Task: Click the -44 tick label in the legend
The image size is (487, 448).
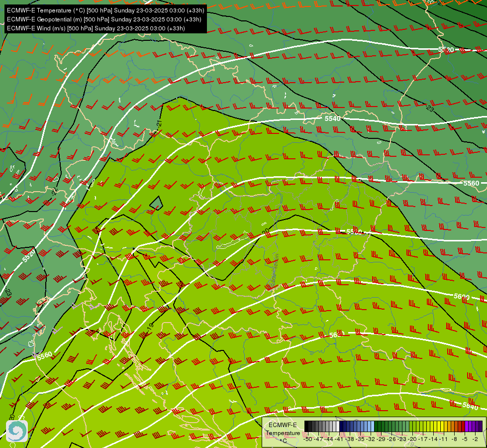Action: pyautogui.click(x=329, y=439)
